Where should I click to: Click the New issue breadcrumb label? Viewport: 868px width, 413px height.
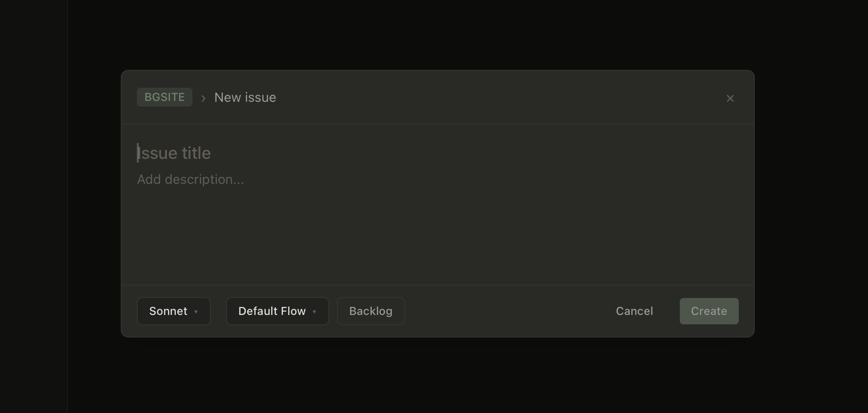tap(245, 97)
